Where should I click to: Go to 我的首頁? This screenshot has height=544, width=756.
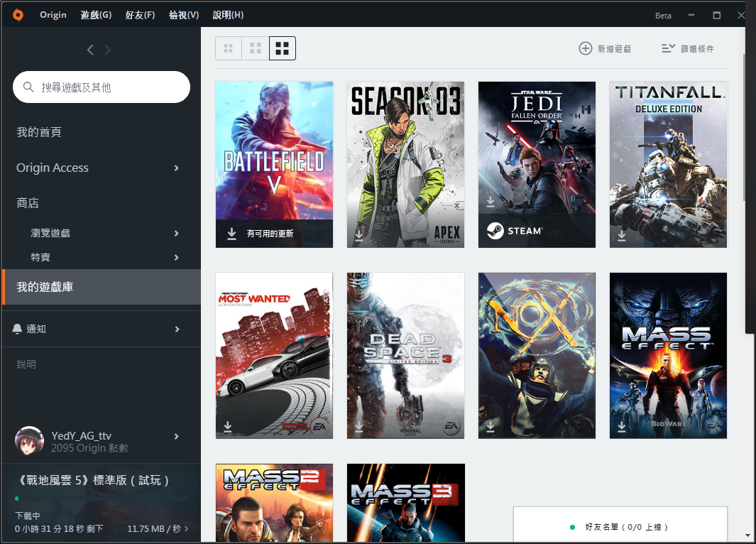coord(39,132)
